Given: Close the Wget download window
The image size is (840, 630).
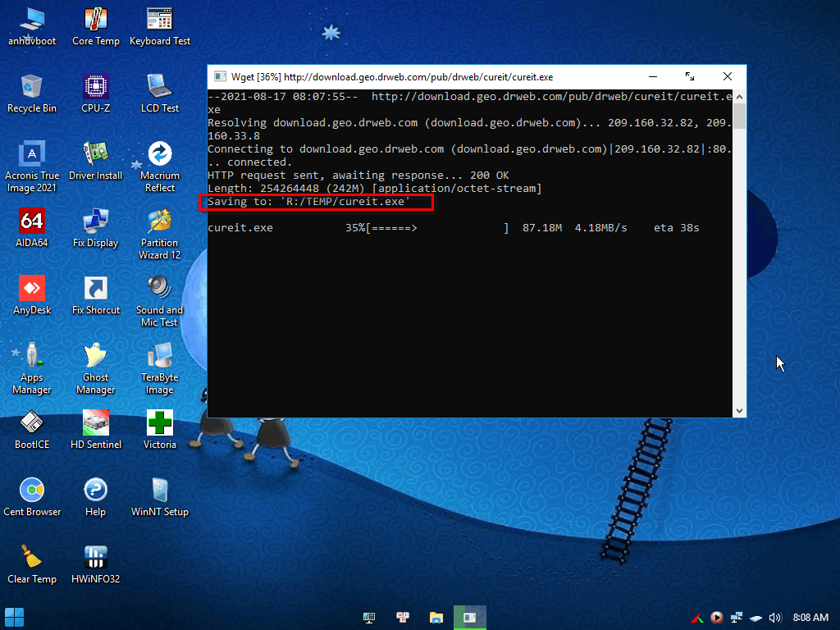Looking at the screenshot, I should click(728, 76).
